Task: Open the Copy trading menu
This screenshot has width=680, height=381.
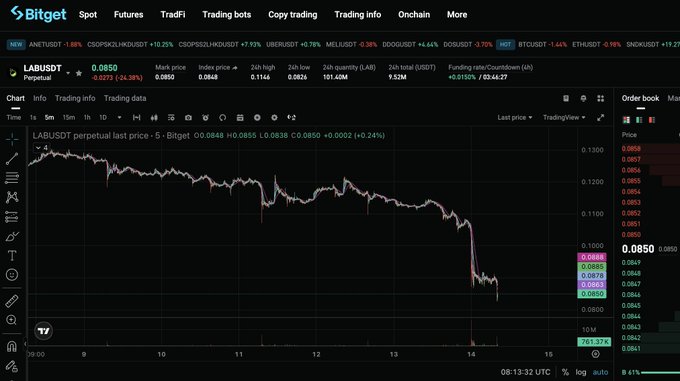Action: (293, 14)
